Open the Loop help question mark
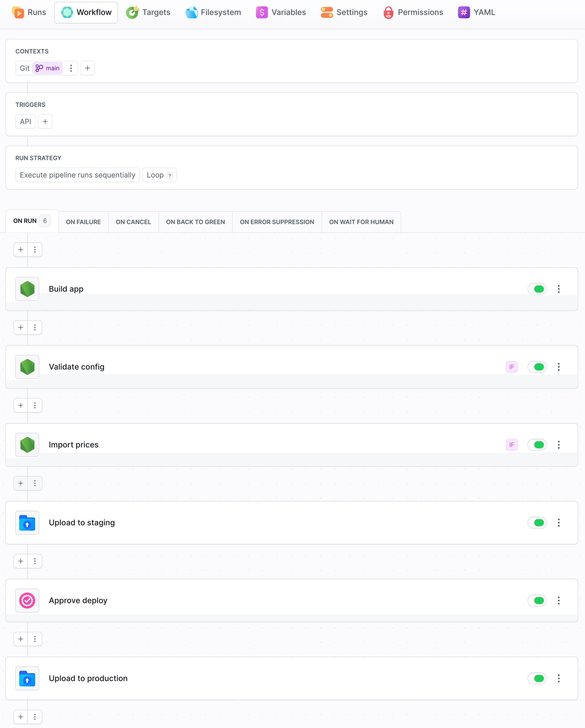This screenshot has width=585, height=728. [x=170, y=176]
